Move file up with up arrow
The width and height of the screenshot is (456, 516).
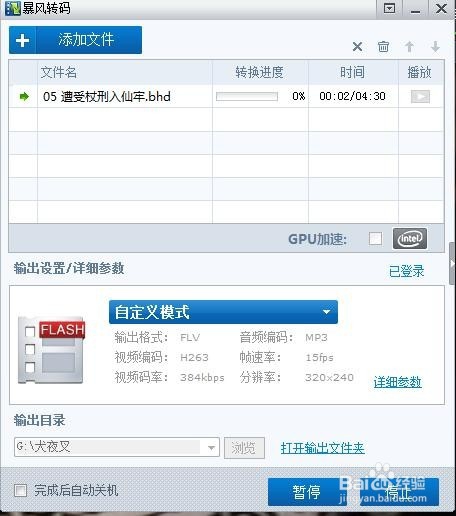tap(409, 47)
